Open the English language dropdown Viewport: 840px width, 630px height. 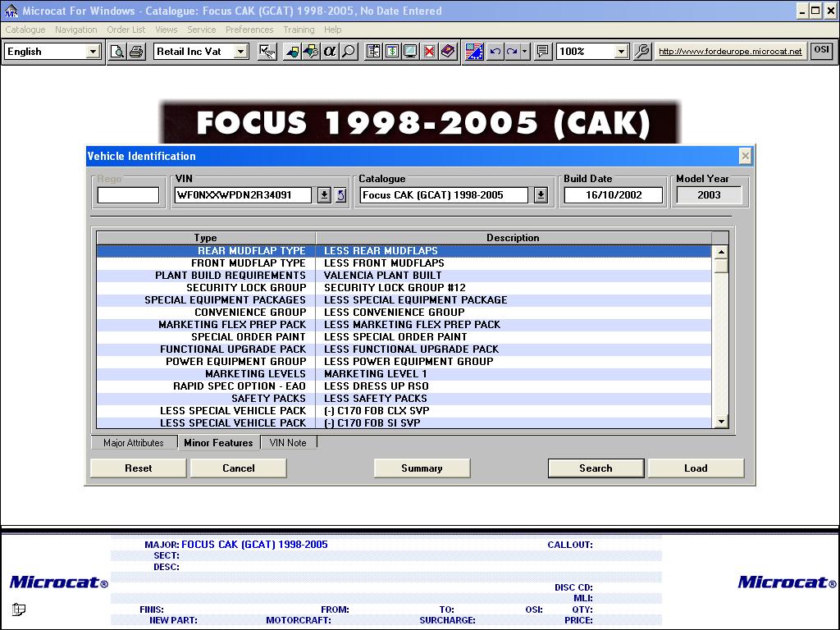[x=93, y=52]
